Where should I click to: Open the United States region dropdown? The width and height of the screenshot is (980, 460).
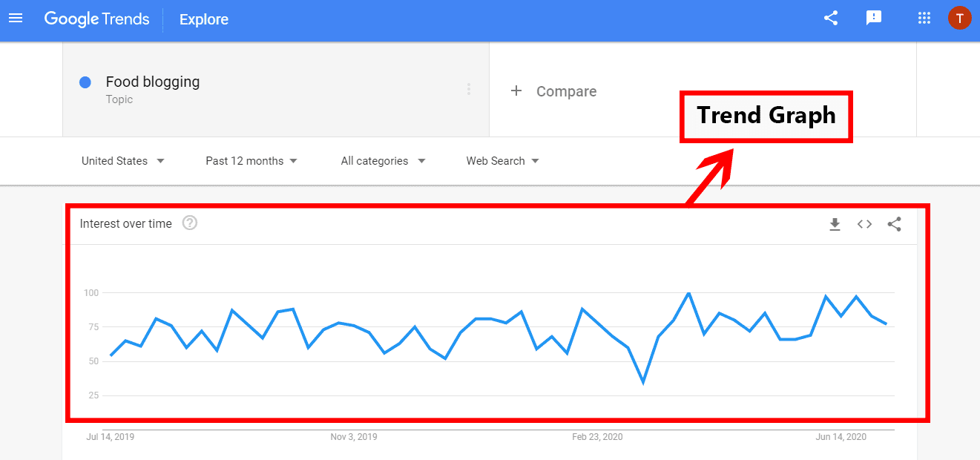(x=122, y=160)
